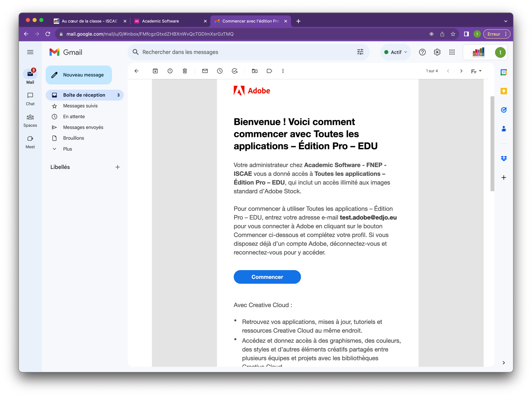Open Google Keep side panel
Screen dimensions: 532x397
pos(504,91)
